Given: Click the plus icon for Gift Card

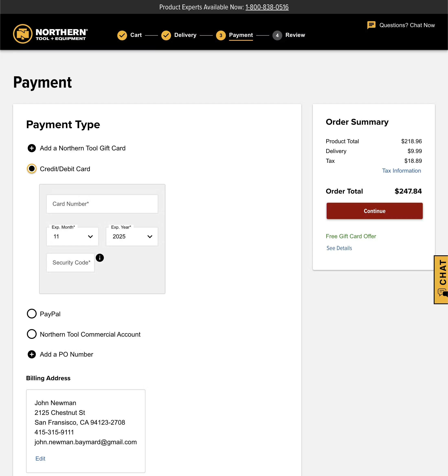Looking at the screenshot, I should (32, 148).
